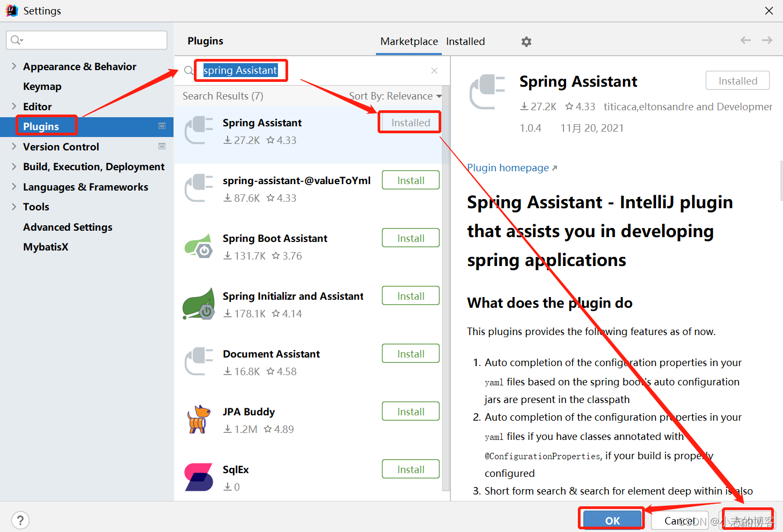Viewport: 783px width, 532px height.
Task: Click IntelliJ logo in title bar
Action: point(12,11)
